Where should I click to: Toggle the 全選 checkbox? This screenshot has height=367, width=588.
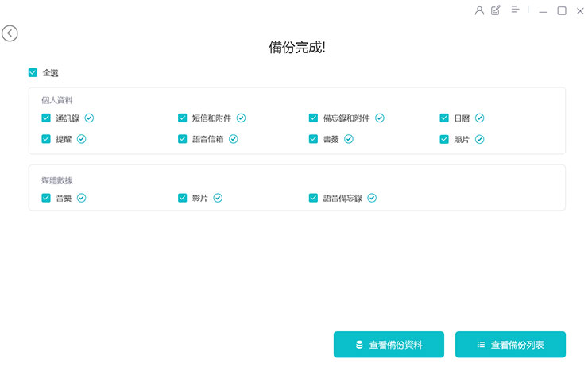pyautogui.click(x=33, y=72)
